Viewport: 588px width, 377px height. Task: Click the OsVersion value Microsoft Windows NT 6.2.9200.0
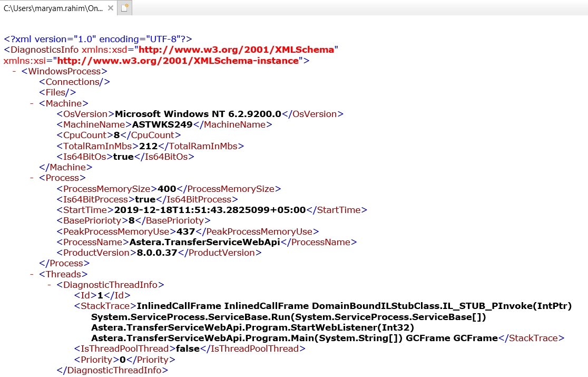pyautogui.click(x=198, y=114)
